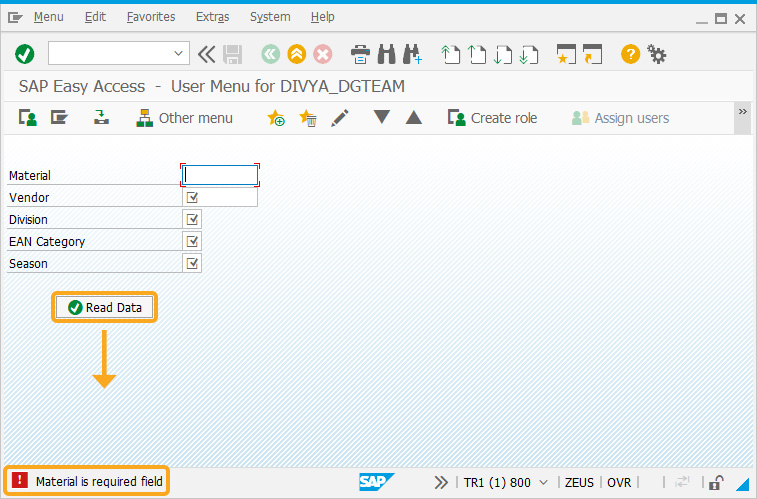Go to Last Page icon

[529, 54]
